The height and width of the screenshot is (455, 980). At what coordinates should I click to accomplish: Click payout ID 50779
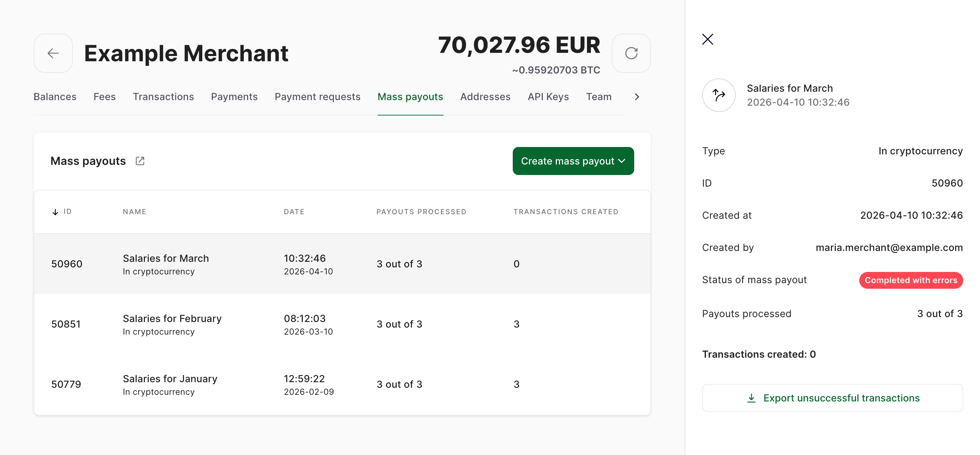(x=66, y=384)
